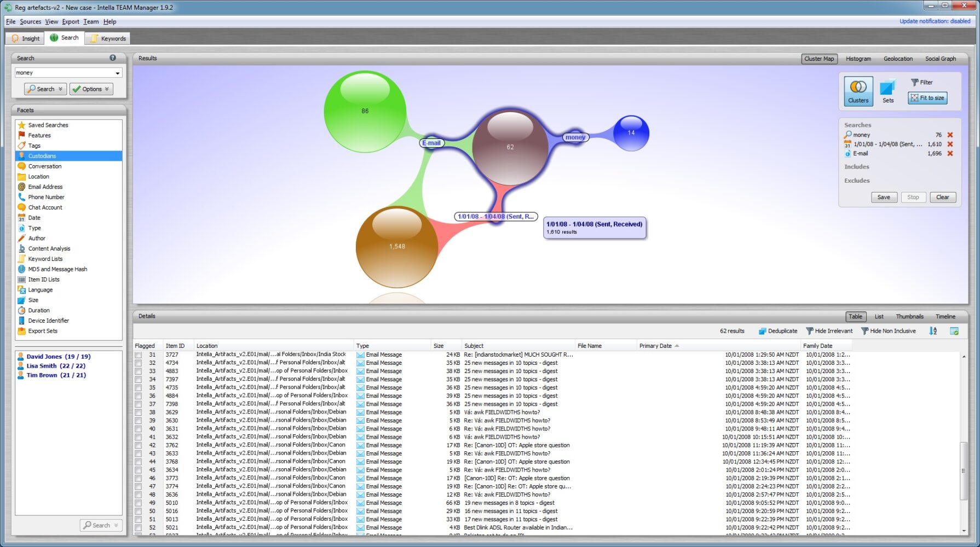Open the Export menu

coord(71,22)
